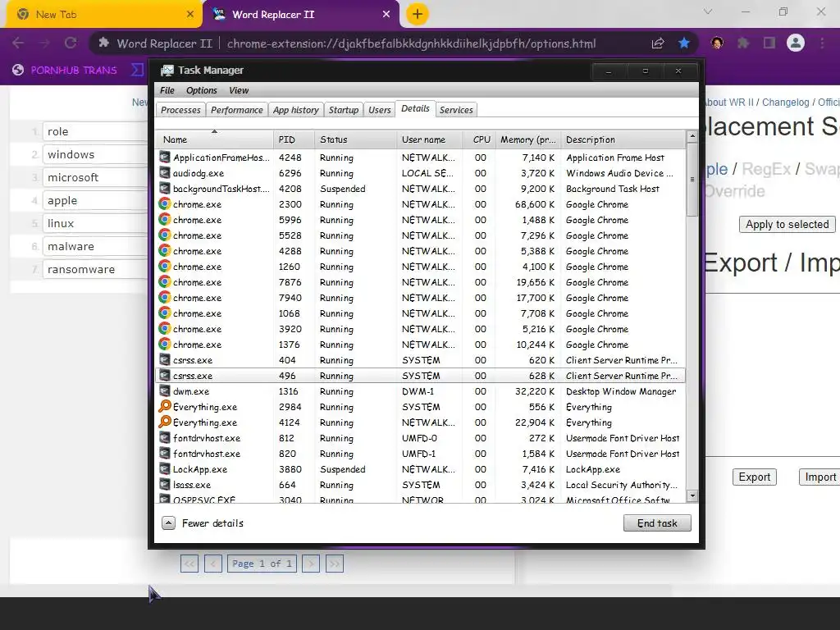Open Task Manager Options menu
This screenshot has width=840, height=630.
click(x=202, y=90)
